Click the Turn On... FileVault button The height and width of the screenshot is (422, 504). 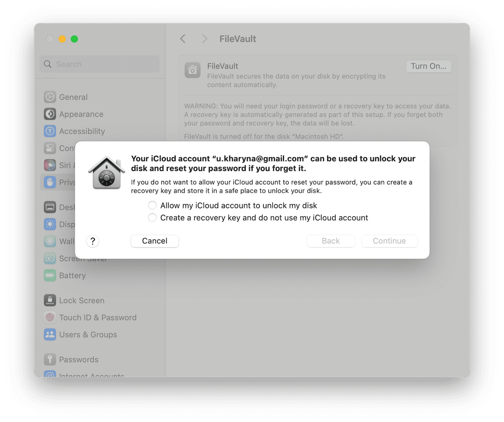[429, 66]
